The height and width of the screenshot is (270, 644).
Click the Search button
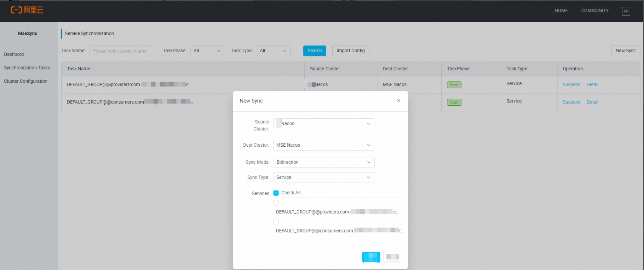[x=315, y=51]
